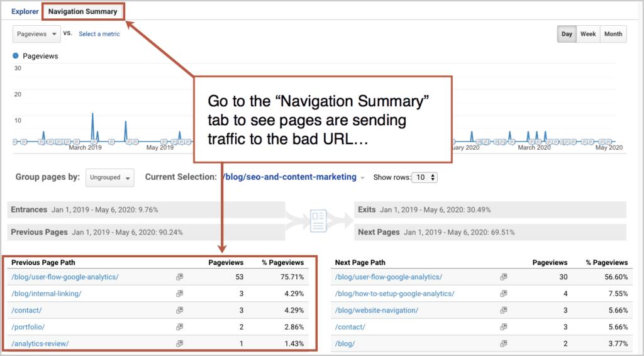Open external link icon for /portfolio/
This screenshot has width=644, height=356.
[179, 327]
